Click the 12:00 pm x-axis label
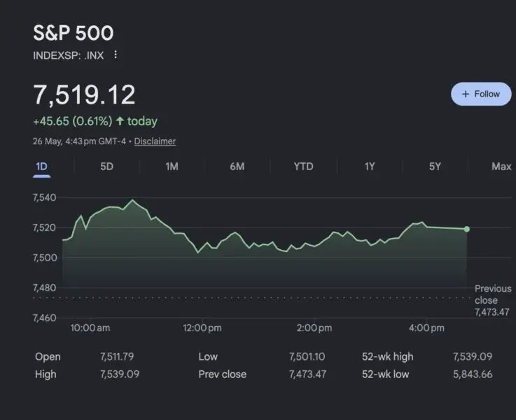516x420 pixels. [x=202, y=328]
